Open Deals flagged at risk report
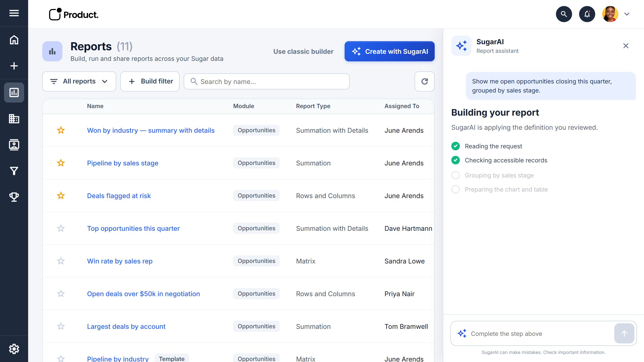Image resolution: width=644 pixels, height=362 pixels. click(119, 196)
